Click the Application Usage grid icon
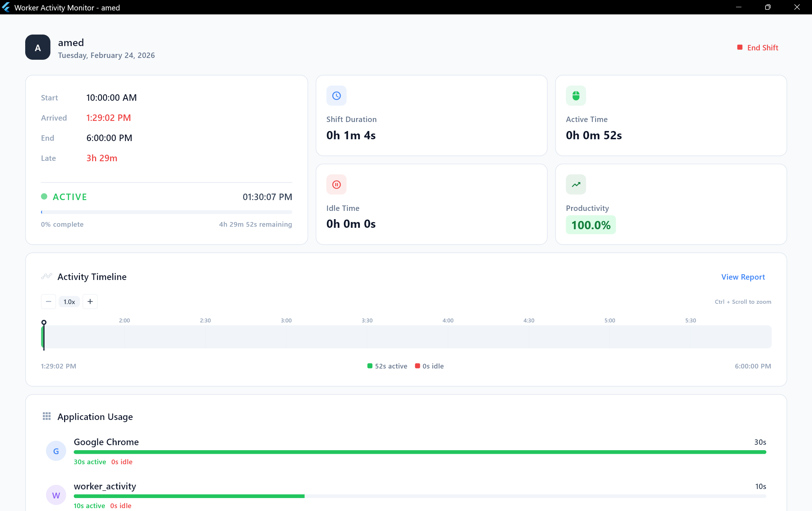 point(46,416)
